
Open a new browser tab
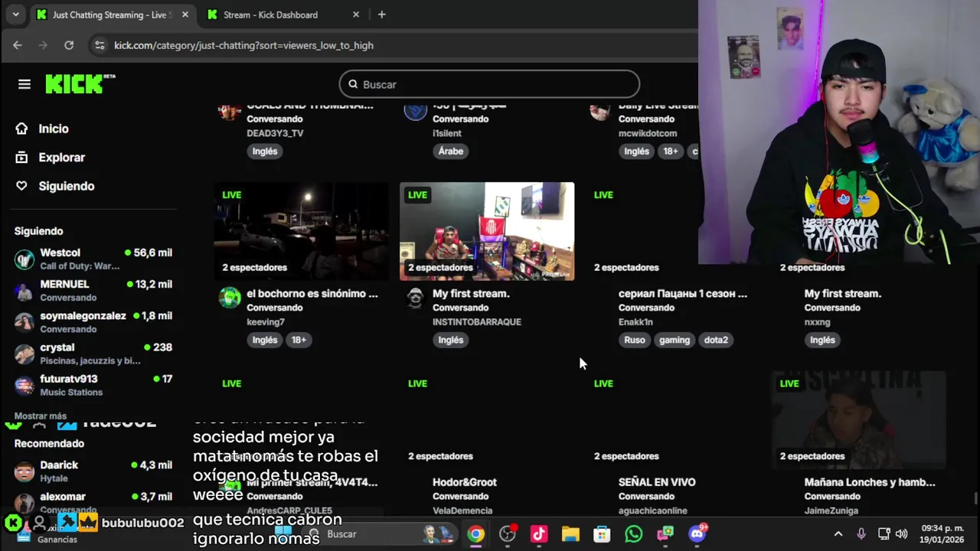(381, 15)
